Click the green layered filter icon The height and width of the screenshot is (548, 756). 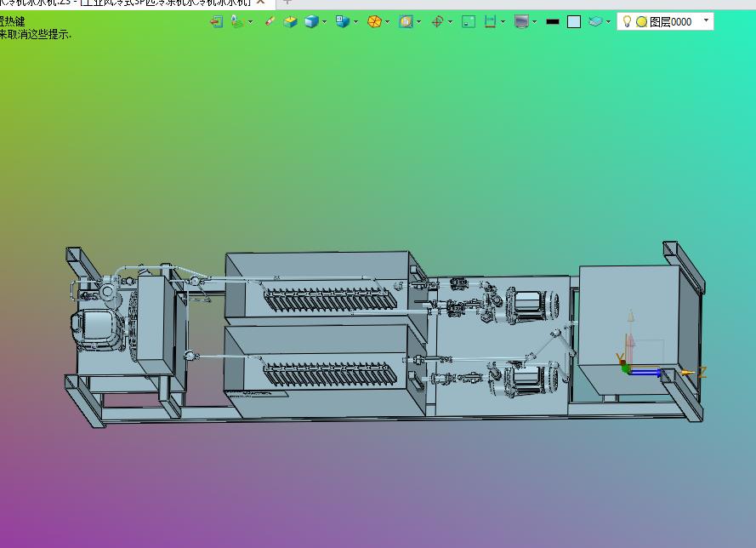coord(237,22)
